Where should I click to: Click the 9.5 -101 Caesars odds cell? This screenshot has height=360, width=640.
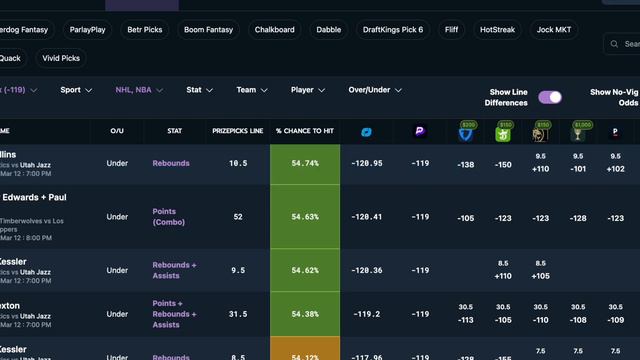tap(578, 162)
